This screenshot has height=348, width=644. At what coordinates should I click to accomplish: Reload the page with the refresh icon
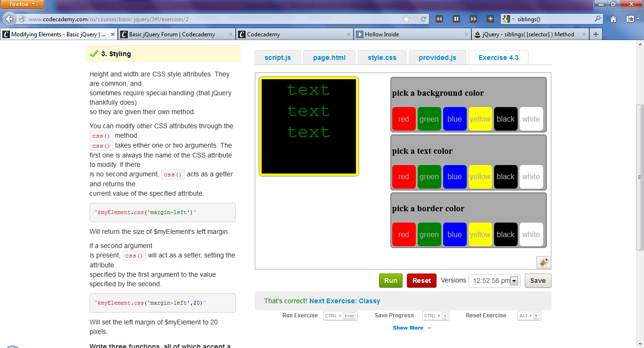(x=423, y=19)
